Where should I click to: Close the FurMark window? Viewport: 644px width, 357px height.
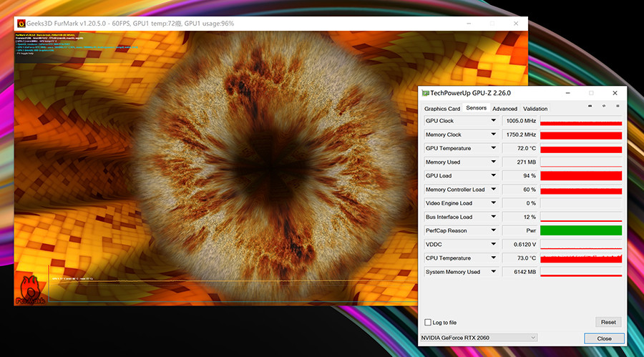(516, 24)
